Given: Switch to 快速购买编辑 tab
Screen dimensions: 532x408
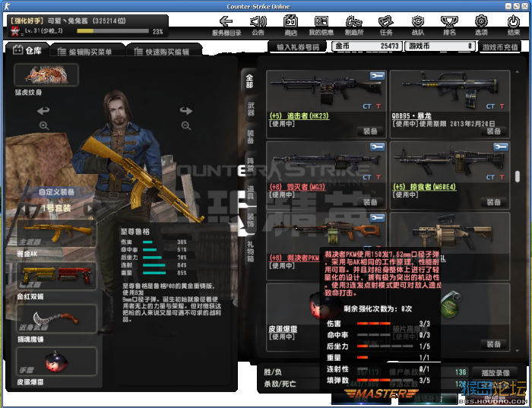Looking at the screenshot, I should click(163, 52).
